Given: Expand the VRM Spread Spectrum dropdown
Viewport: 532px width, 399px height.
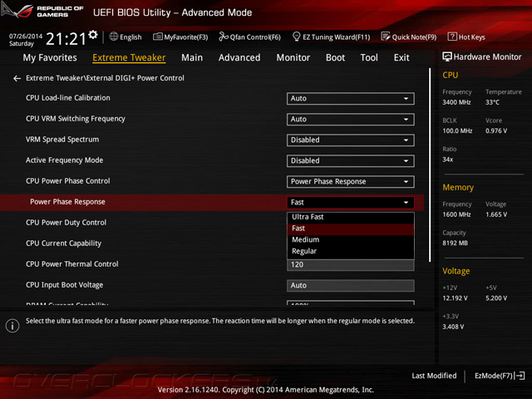Looking at the screenshot, I should pyautogui.click(x=350, y=140).
